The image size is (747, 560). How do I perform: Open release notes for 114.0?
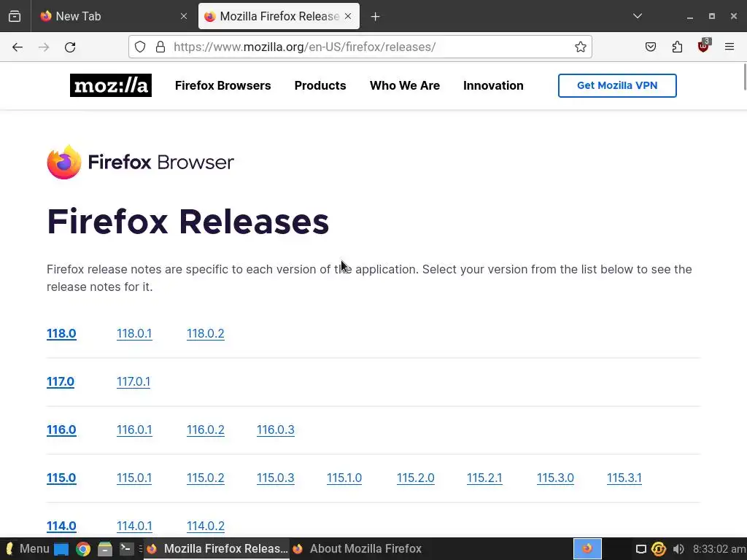[x=61, y=526]
